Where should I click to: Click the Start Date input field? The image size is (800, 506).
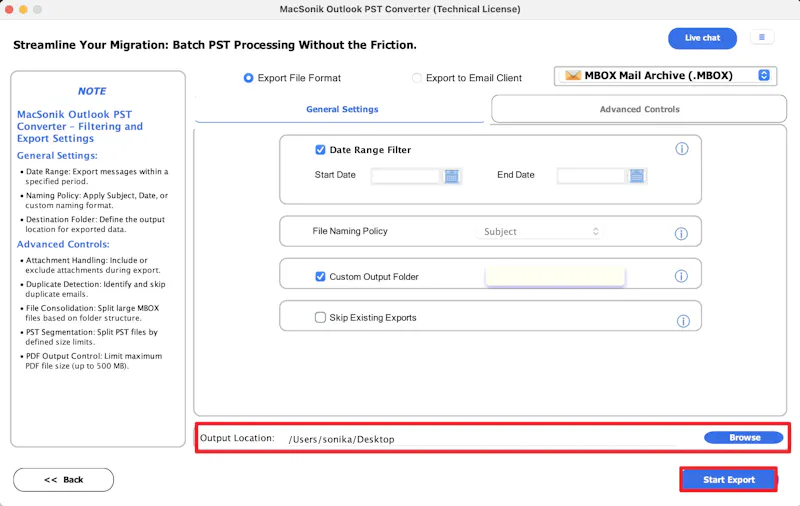(405, 176)
